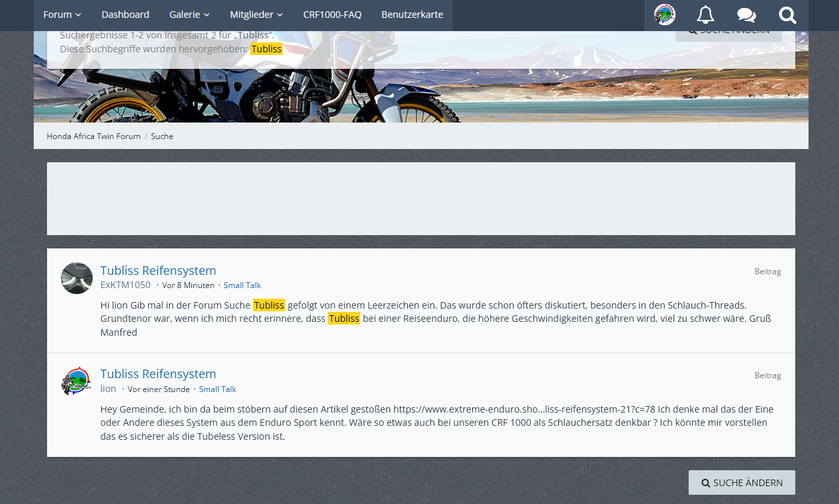
Task: Open second Tubliss Reifensystem result by lion
Action: coord(158,374)
